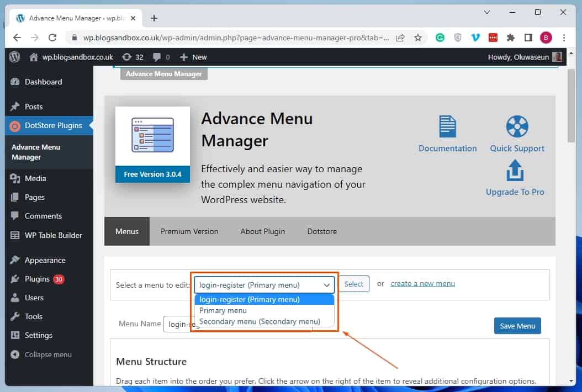Choose the Primary menu option
The width and height of the screenshot is (582, 392).
(264, 310)
